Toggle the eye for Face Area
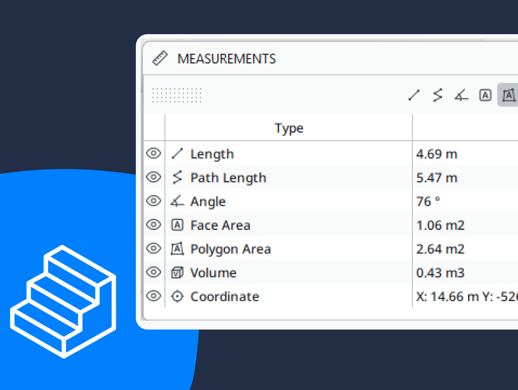The width and height of the screenshot is (518, 390). (x=154, y=225)
